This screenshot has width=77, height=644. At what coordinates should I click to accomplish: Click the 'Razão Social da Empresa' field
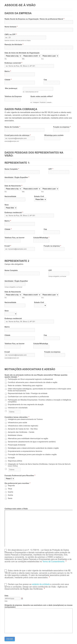[39, 22]
